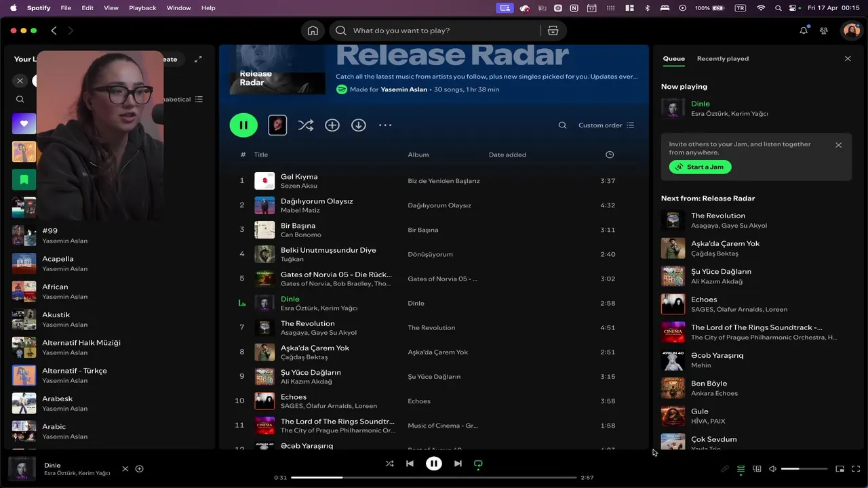868x488 pixels.
Task: Click the profile avatar in the top right
Action: point(850,30)
